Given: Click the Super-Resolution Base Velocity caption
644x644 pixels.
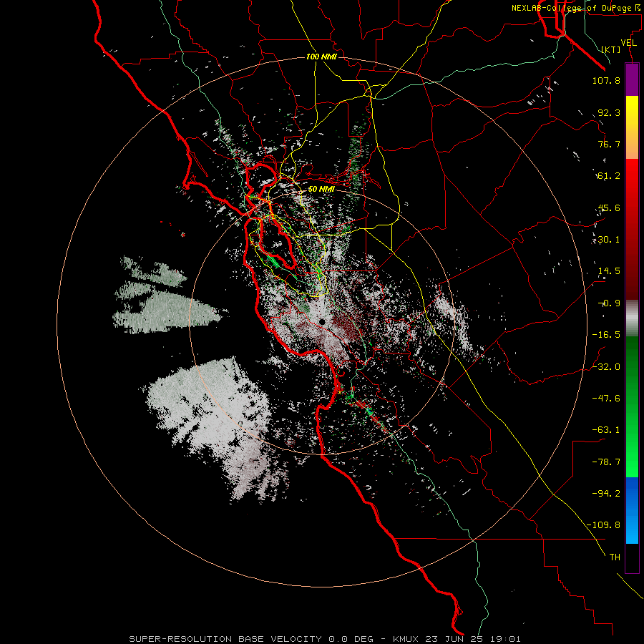Looking at the screenshot, I should [325, 639].
